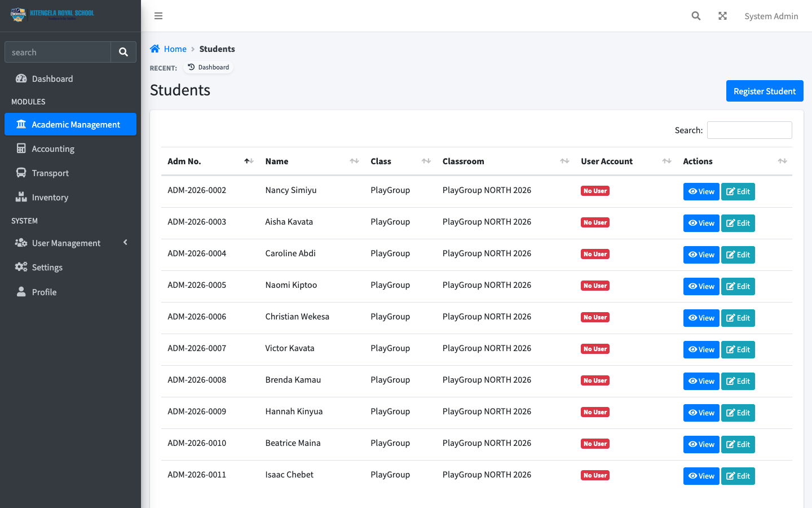
Task: View Isaac Chebet's record
Action: tap(701, 476)
